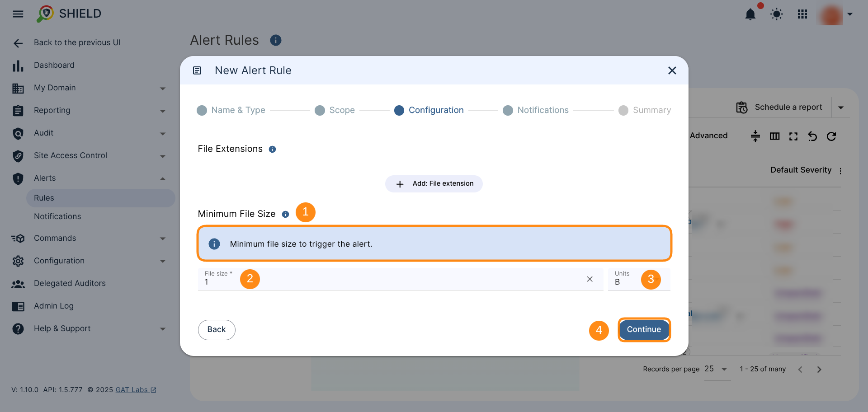Collapse the Alerts section
This screenshot has width=868, height=412.
click(163, 179)
